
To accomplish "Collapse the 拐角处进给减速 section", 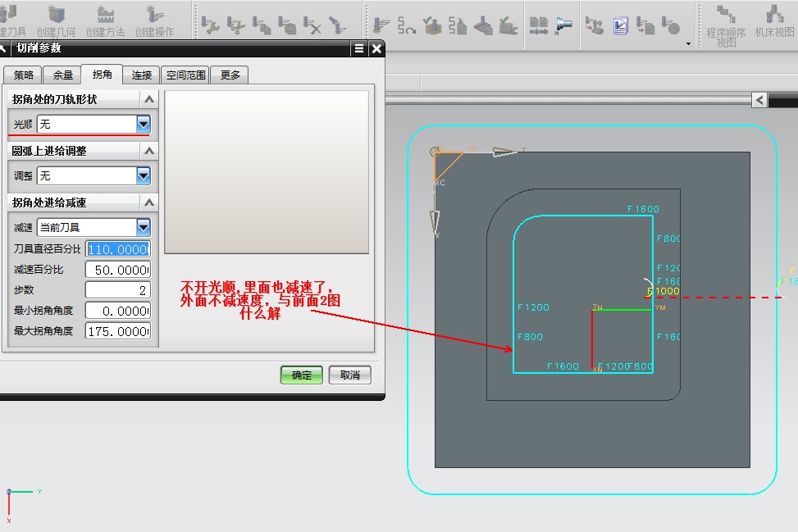I will pos(149,202).
